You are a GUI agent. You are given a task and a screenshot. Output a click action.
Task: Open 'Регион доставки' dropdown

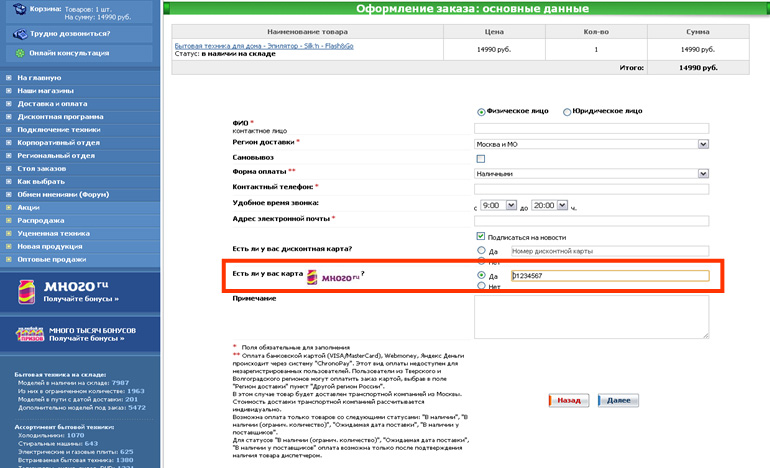pos(591,144)
